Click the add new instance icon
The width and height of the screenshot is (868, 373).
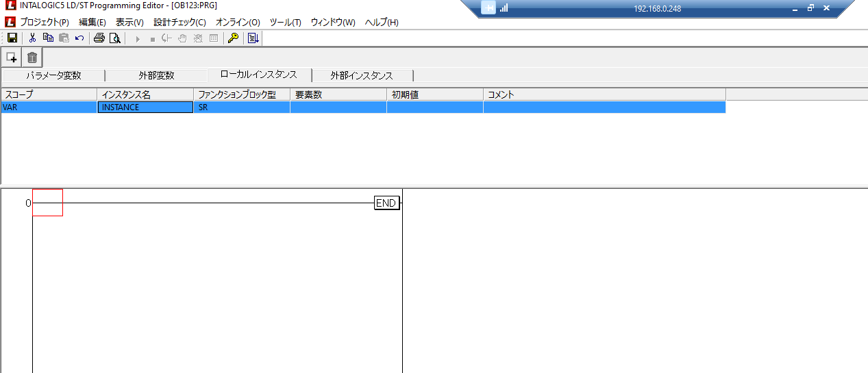(12, 57)
